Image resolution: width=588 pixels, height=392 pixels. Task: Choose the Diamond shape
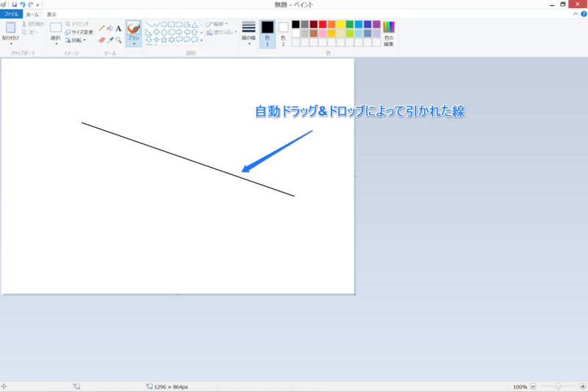(x=157, y=32)
